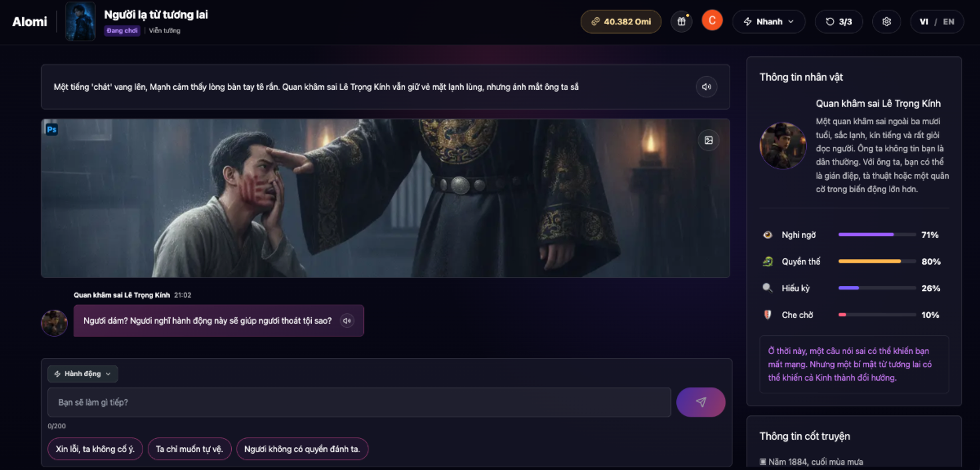Expand the Nhanh speed mode dropdown
980x470 pixels.
click(768, 21)
